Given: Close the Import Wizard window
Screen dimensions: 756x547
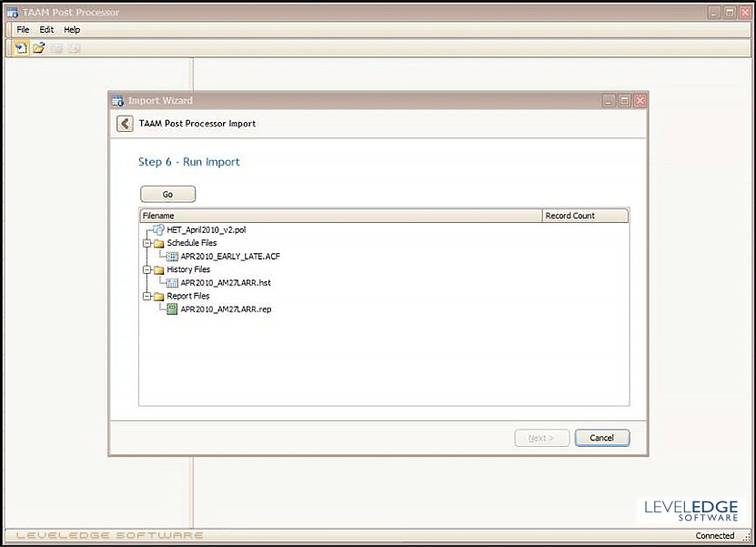Looking at the screenshot, I should click(640, 100).
